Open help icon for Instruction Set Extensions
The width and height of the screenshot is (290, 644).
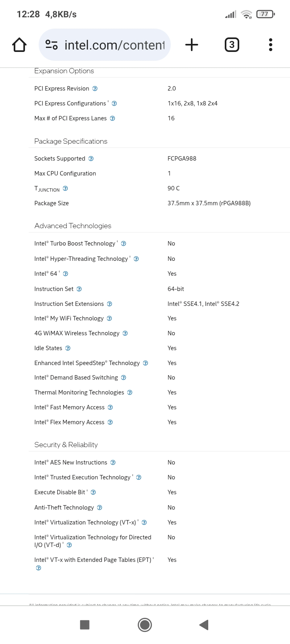tap(110, 304)
